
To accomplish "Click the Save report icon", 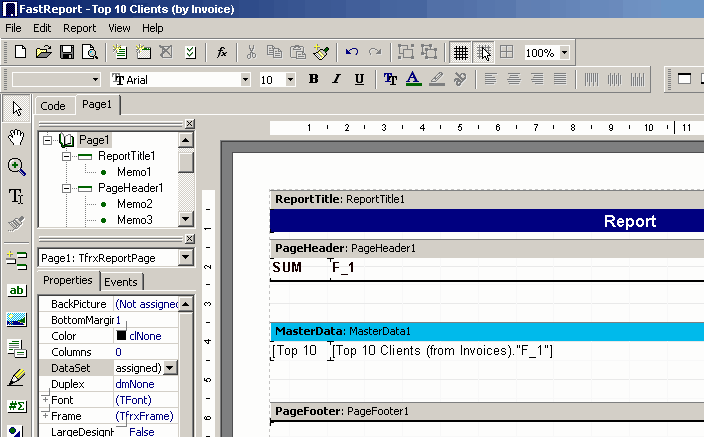I will click(67, 52).
